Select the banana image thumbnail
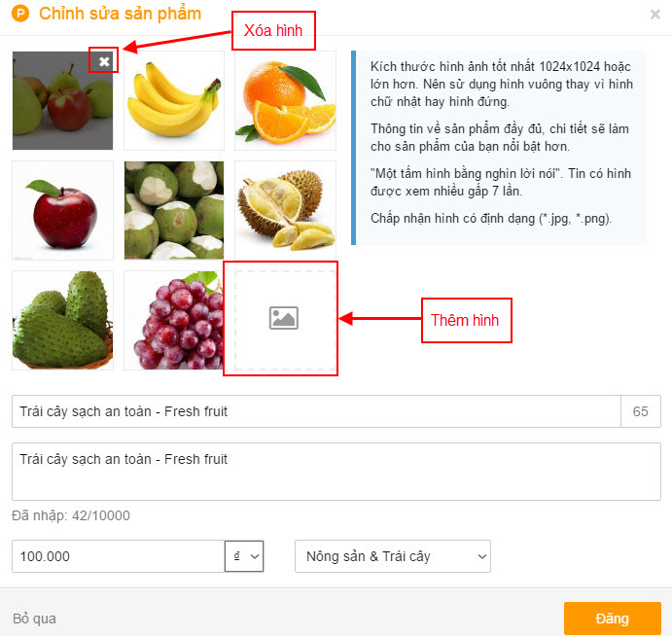This screenshot has width=672, height=636. pos(173,101)
